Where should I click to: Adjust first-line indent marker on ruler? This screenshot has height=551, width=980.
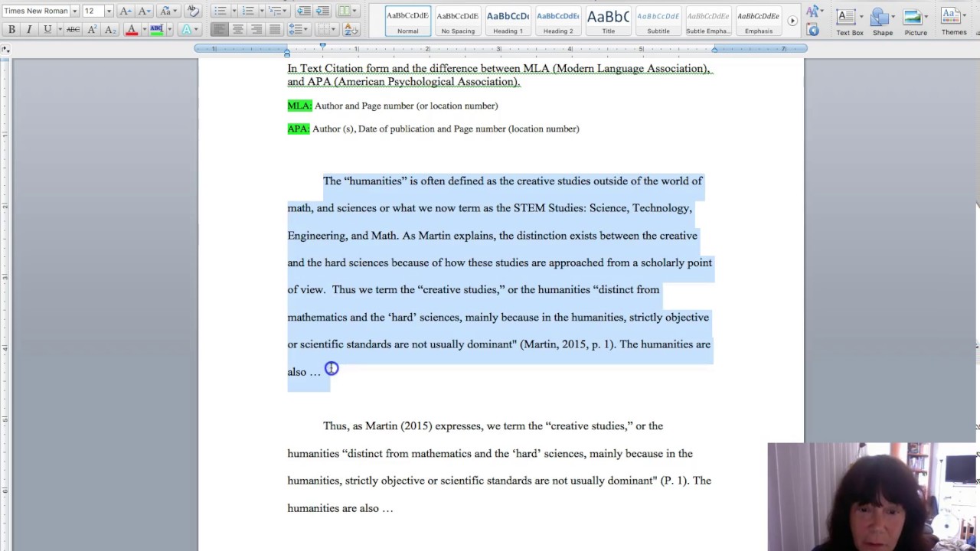tap(322, 46)
